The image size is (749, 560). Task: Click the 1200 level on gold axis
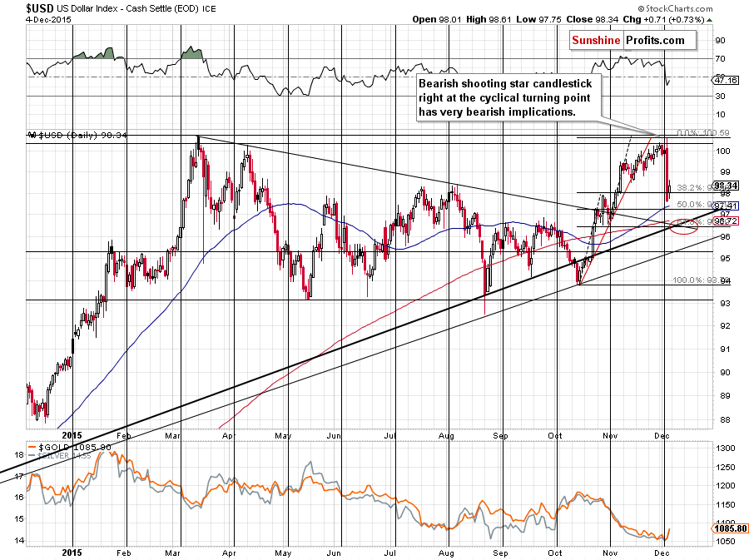tap(726, 485)
